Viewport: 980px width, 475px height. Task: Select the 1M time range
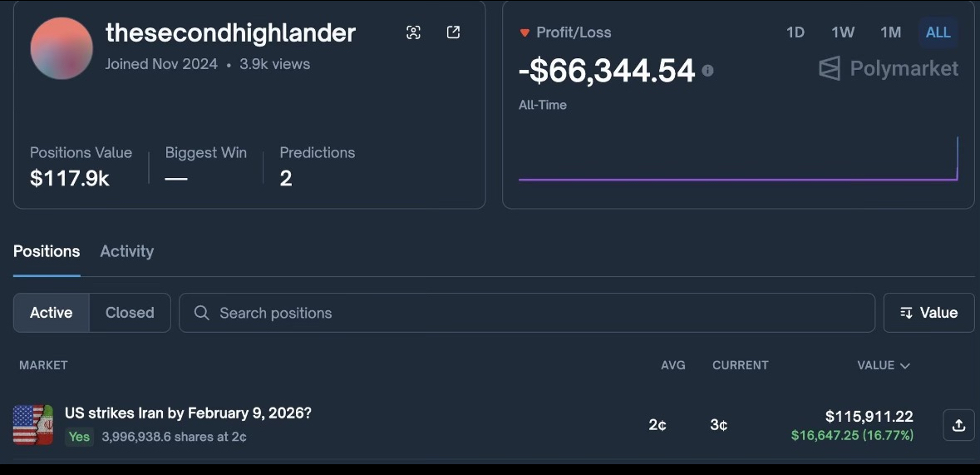coord(890,32)
